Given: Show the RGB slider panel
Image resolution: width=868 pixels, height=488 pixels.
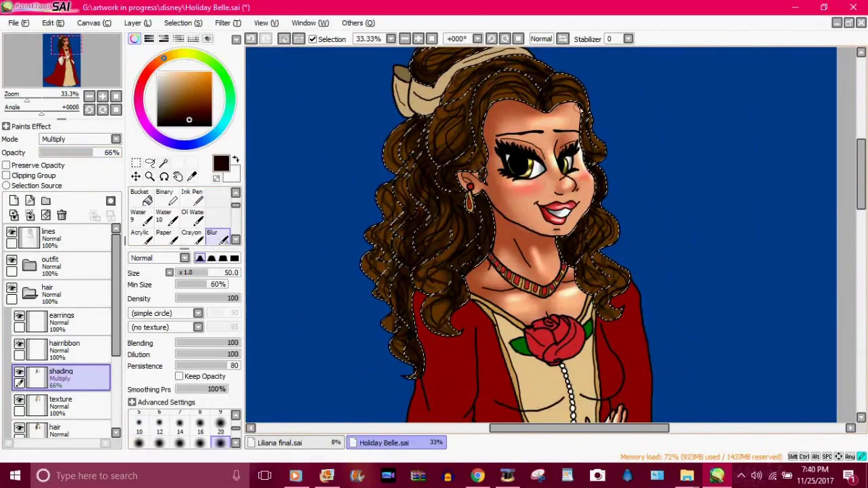Looking at the screenshot, I should pyautogui.click(x=149, y=39).
